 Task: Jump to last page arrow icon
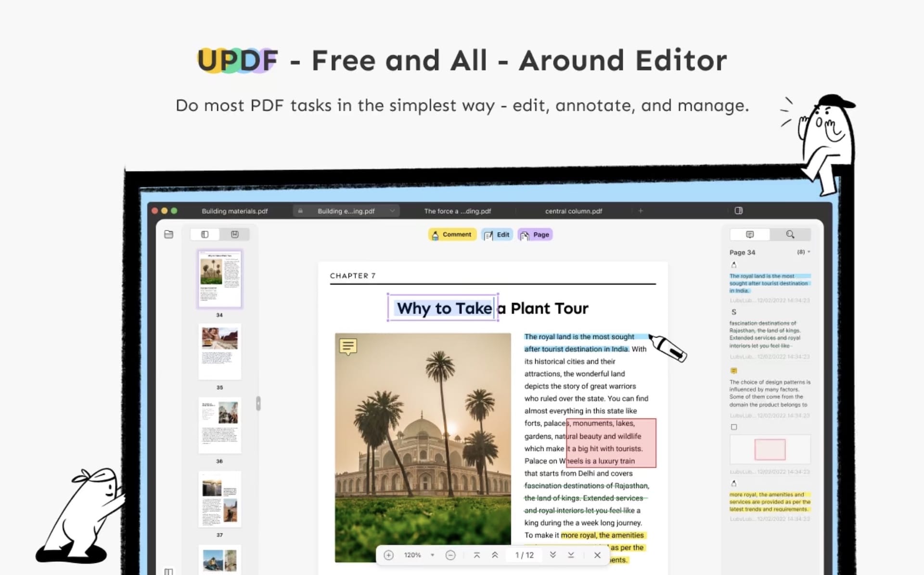(571, 555)
